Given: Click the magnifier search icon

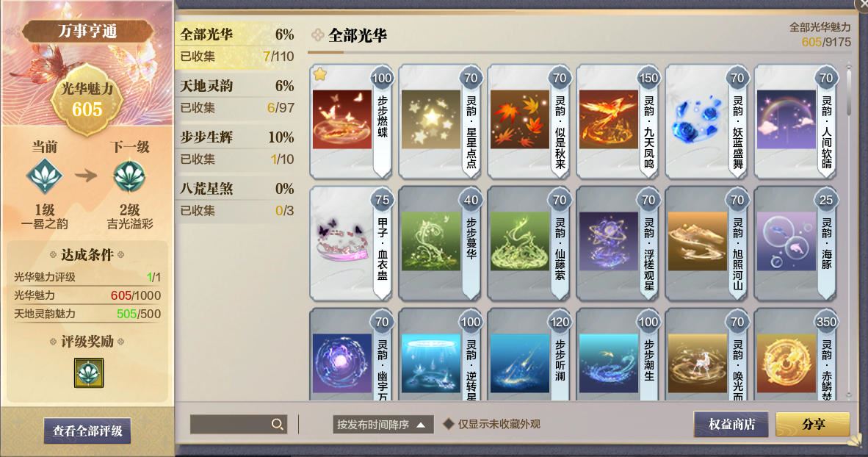Looking at the screenshot, I should pyautogui.click(x=278, y=425).
